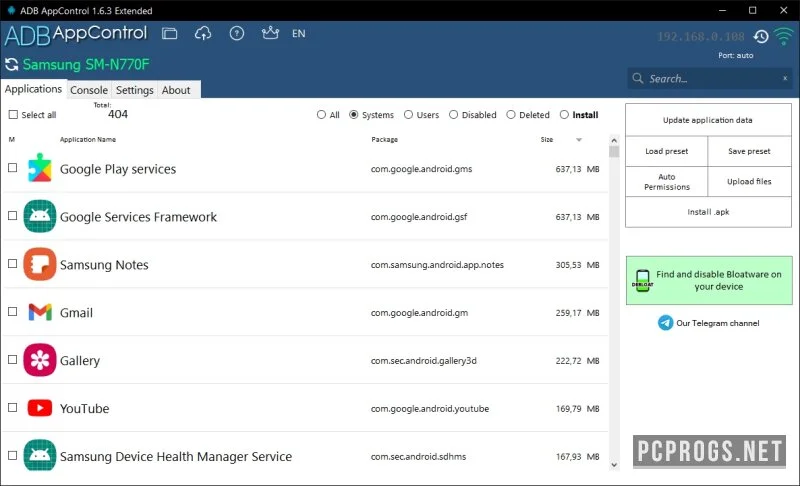This screenshot has height=486, width=800.
Task: Tick checkbox for Gmail
Action: point(13,312)
